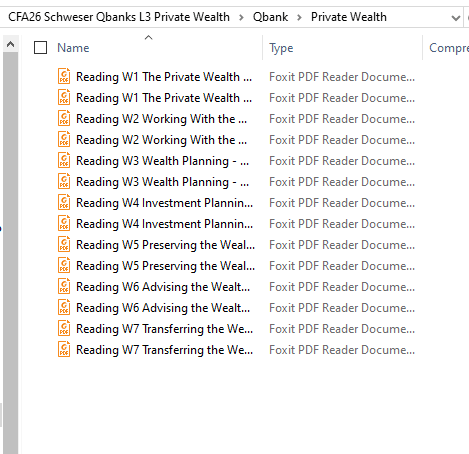The width and height of the screenshot is (469, 454).
Task: Click the Compressed size column header
Action: [x=449, y=48]
